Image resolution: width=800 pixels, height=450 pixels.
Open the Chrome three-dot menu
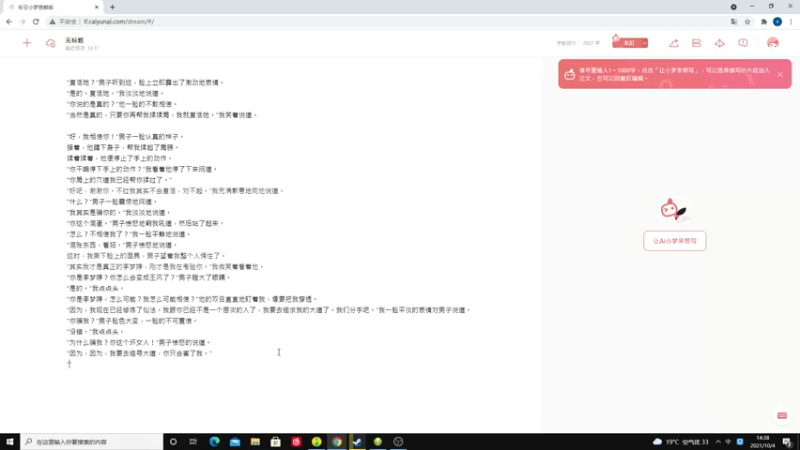coord(791,21)
